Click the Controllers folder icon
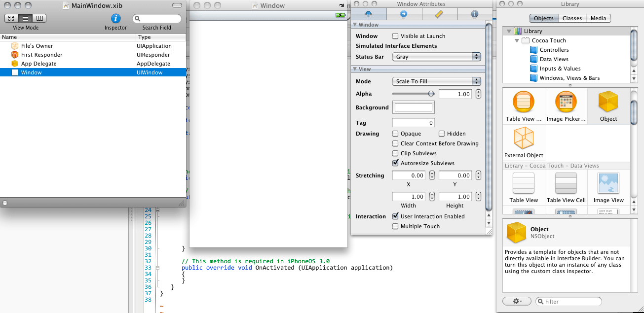The height and width of the screenshot is (313, 644). 533,50
